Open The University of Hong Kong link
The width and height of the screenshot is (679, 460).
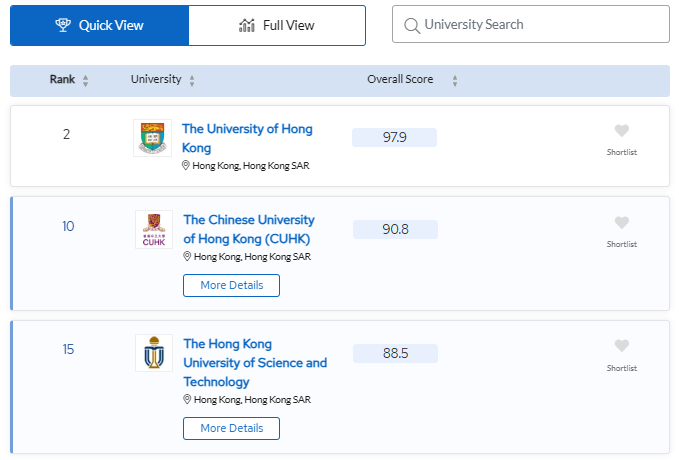tap(247, 138)
